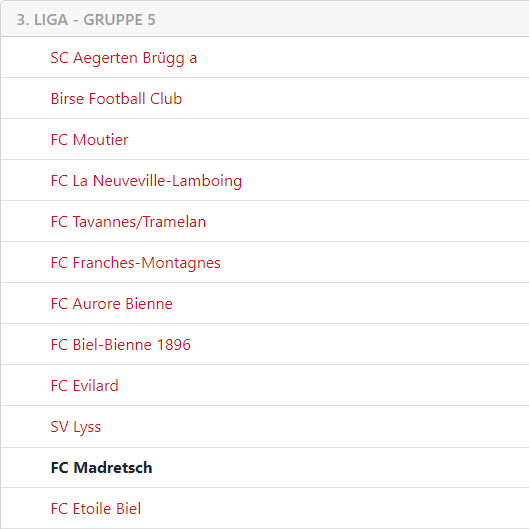Open the SV Lyss team link
This screenshot has height=529, width=529.
(76, 427)
